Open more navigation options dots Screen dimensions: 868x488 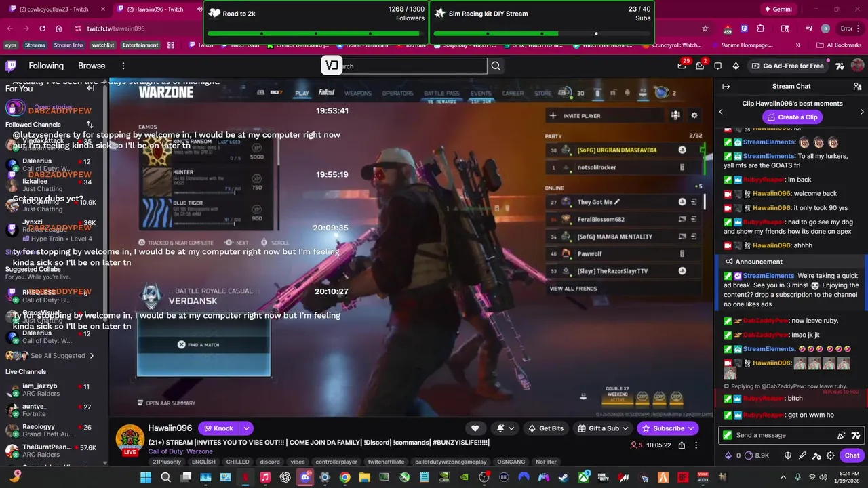pos(123,66)
